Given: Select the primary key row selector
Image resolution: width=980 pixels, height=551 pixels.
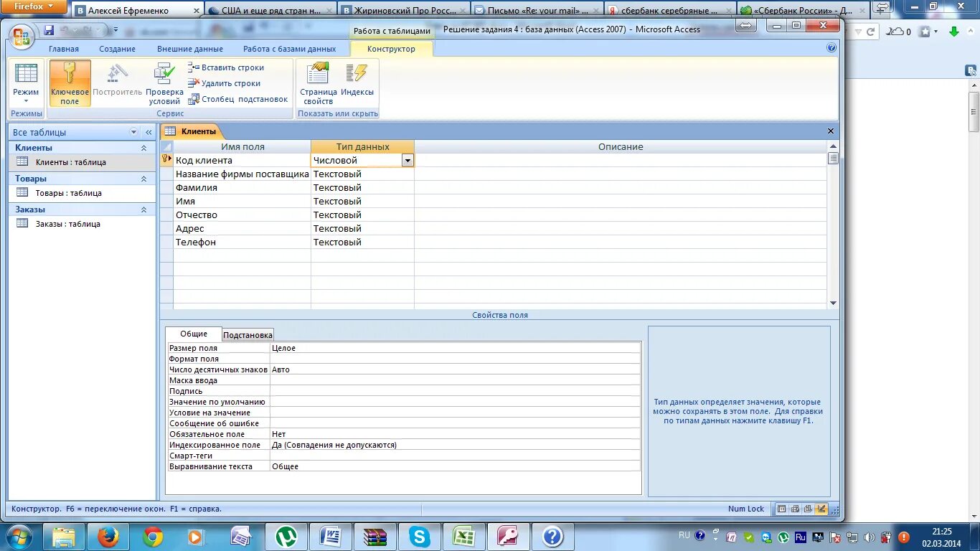Looking at the screenshot, I should 166,159.
